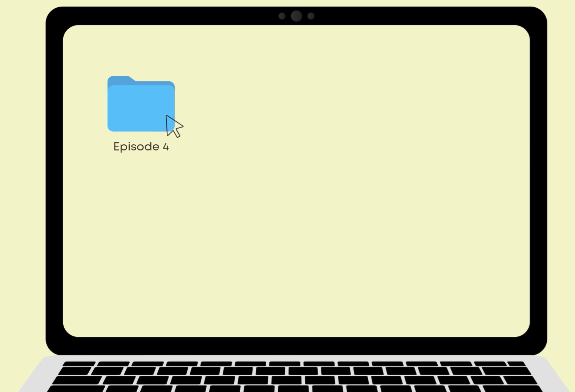Click the small dot right of the webcam
The height and width of the screenshot is (392, 575).
311,16
